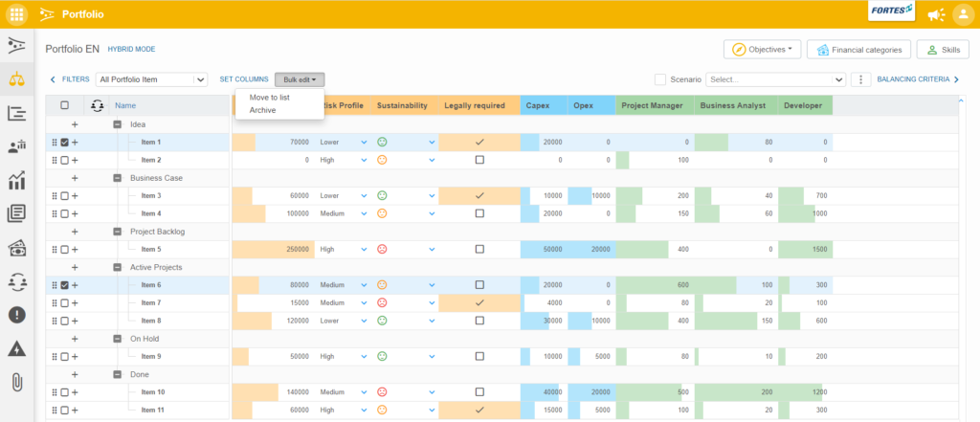
Task: Choose Move to list menu option
Action: (269, 98)
